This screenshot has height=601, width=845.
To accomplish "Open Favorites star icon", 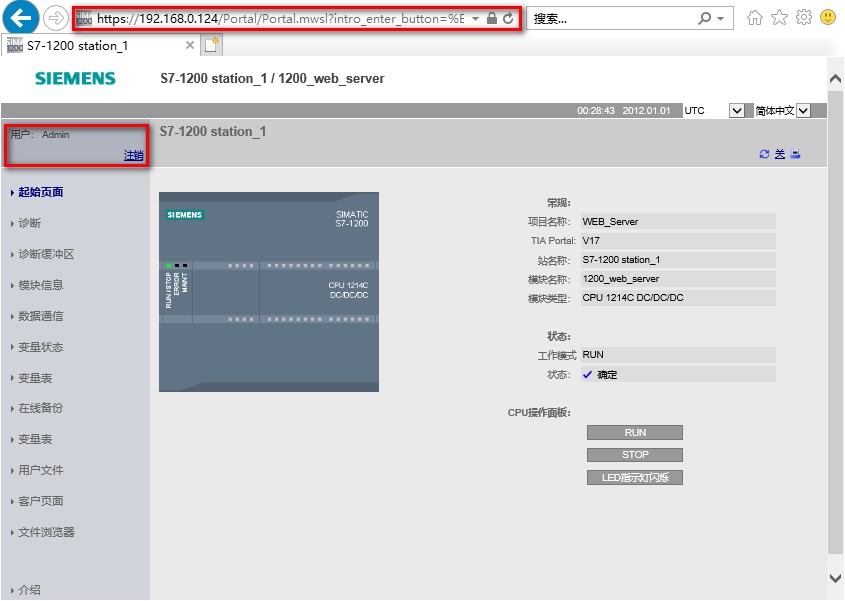I will click(779, 18).
